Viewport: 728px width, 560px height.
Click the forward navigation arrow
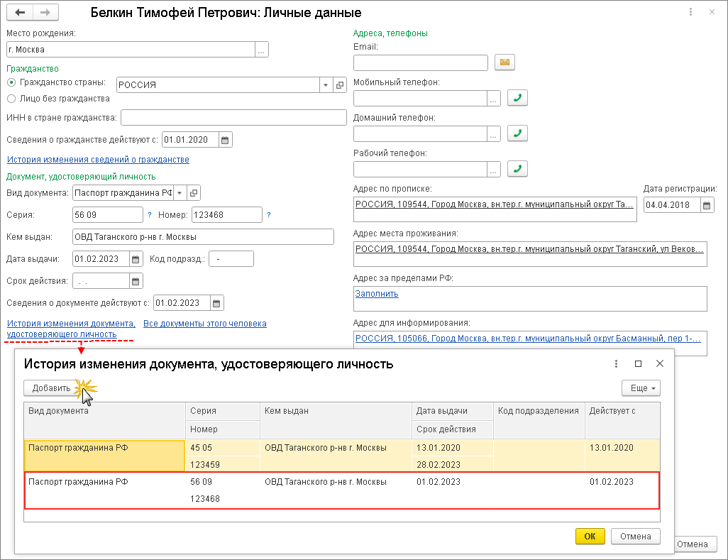[45, 13]
